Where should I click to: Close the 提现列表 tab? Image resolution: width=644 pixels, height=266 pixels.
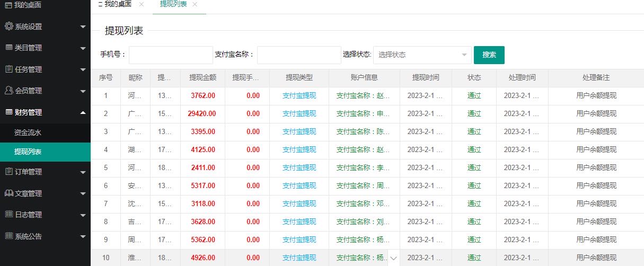click(x=195, y=4)
